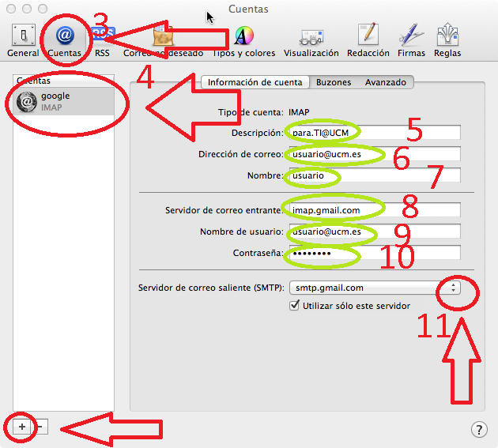Switch to the Avanzado tab
The image size is (498, 448).
tap(385, 82)
